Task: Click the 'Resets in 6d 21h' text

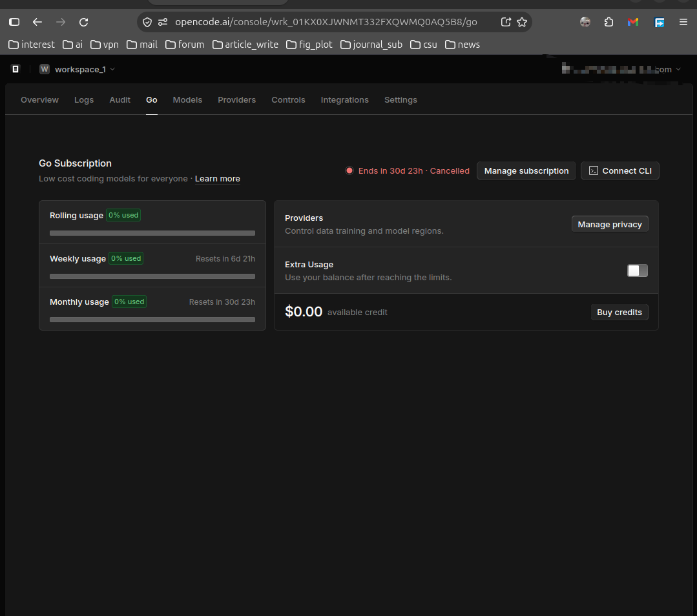Action: pos(225,259)
